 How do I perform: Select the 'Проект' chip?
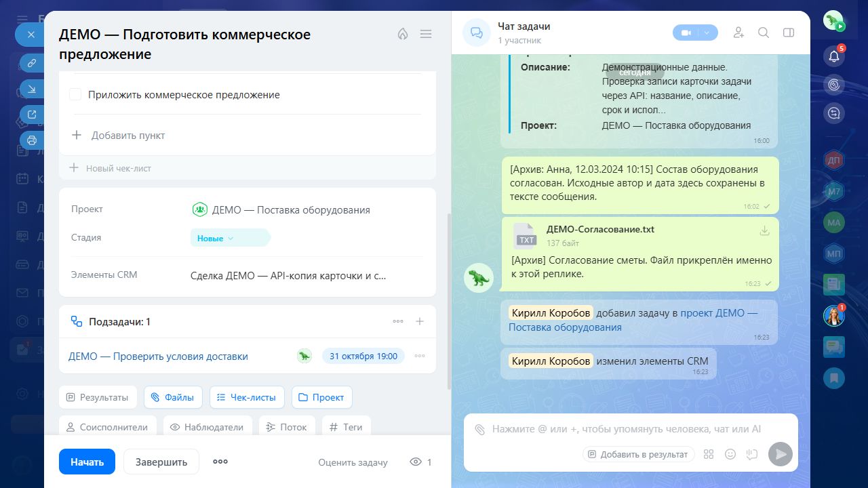point(321,397)
